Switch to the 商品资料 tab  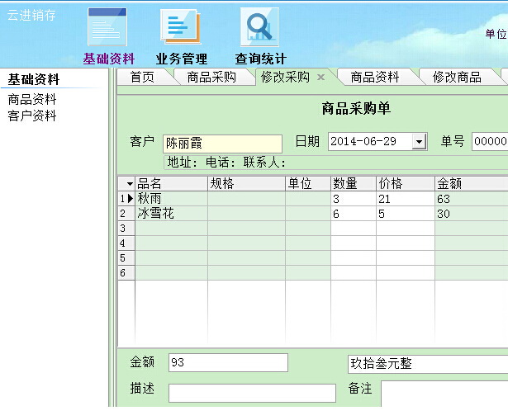click(x=375, y=78)
